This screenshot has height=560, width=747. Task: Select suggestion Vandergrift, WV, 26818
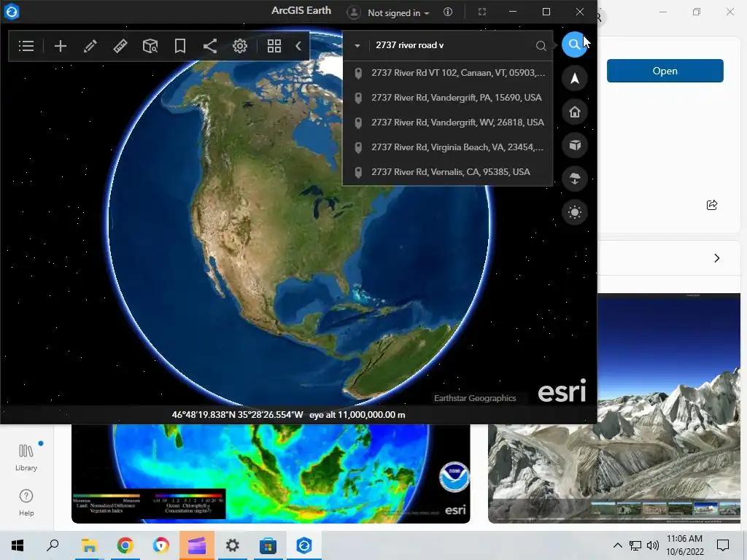click(x=448, y=122)
